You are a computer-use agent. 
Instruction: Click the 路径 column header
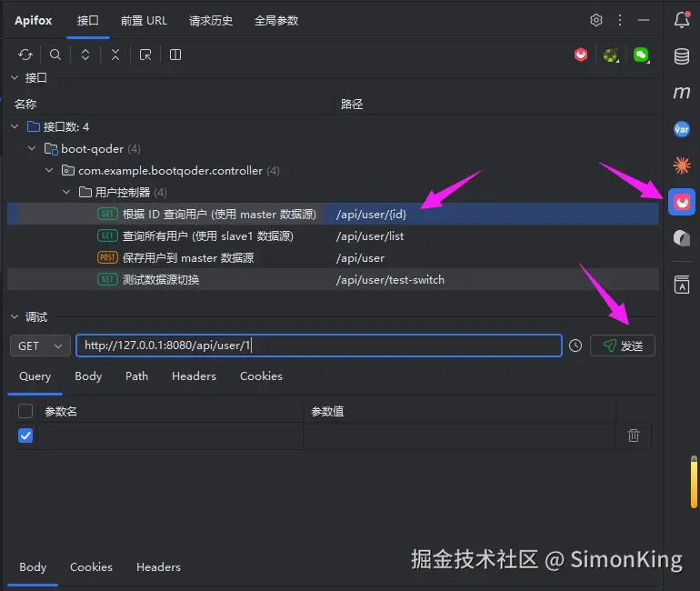tap(352, 104)
